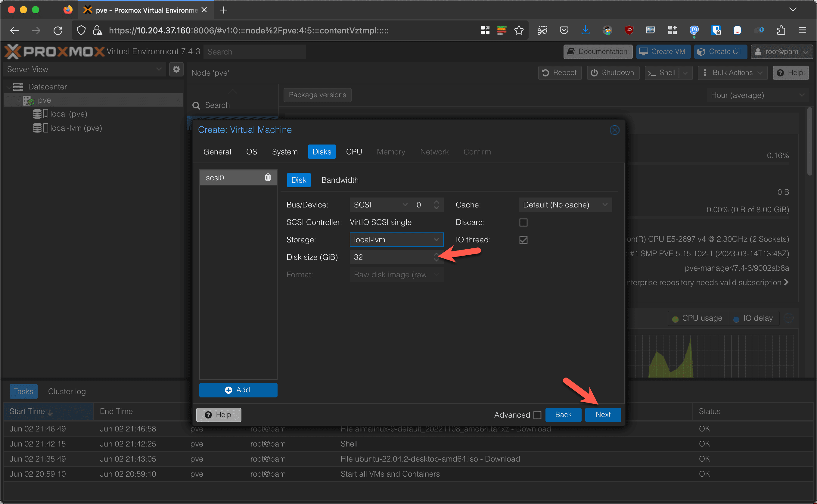Image resolution: width=817 pixels, height=504 pixels.
Task: Click the bitwarden-style shield lock extension icon
Action: click(x=716, y=30)
